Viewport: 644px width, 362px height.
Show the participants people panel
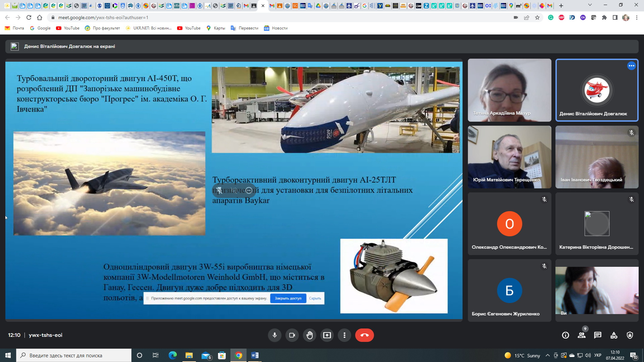(582, 335)
